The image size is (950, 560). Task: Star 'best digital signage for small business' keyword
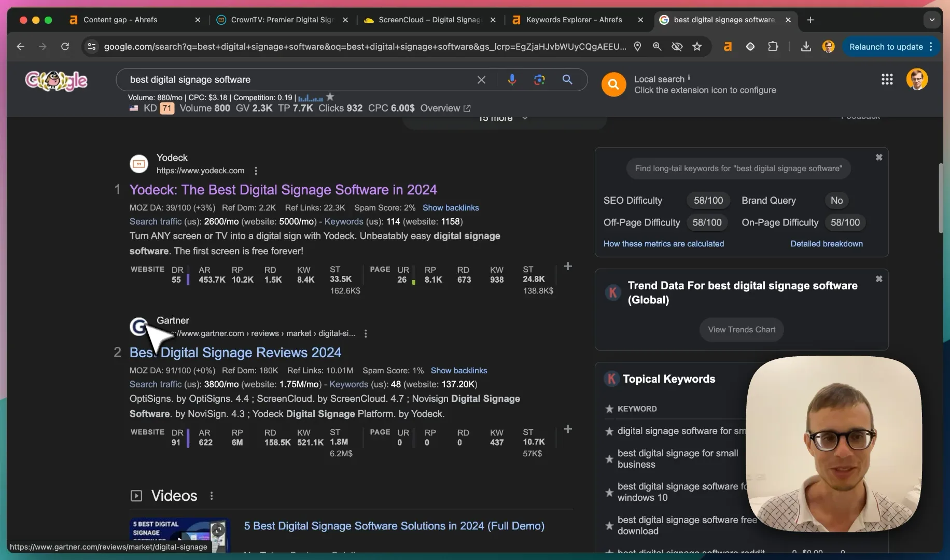[609, 459]
